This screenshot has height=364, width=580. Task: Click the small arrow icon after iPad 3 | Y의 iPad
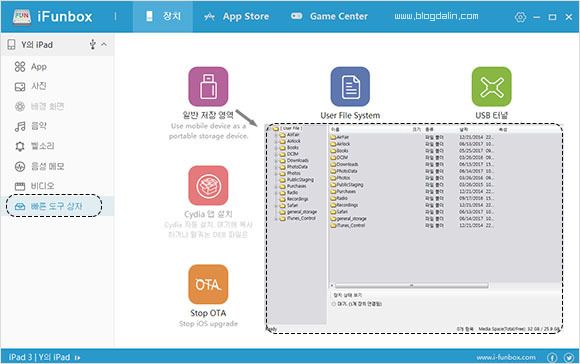point(77,358)
